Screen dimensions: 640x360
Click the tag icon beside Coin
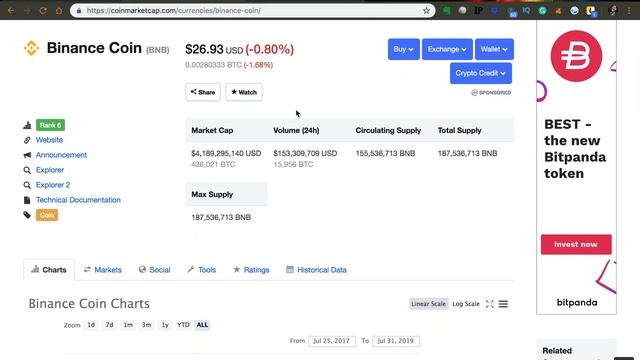[x=27, y=215]
